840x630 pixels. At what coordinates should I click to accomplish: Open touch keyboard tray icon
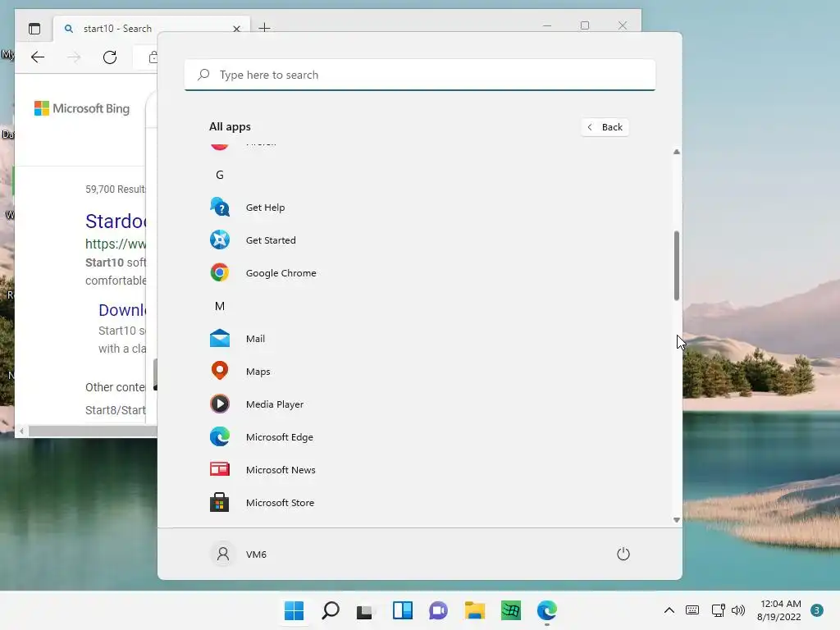coord(692,610)
